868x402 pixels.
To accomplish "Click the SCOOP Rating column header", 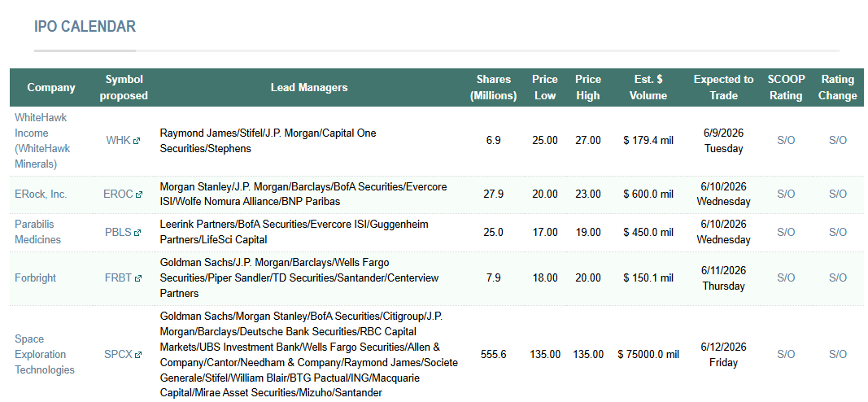I will (786, 88).
